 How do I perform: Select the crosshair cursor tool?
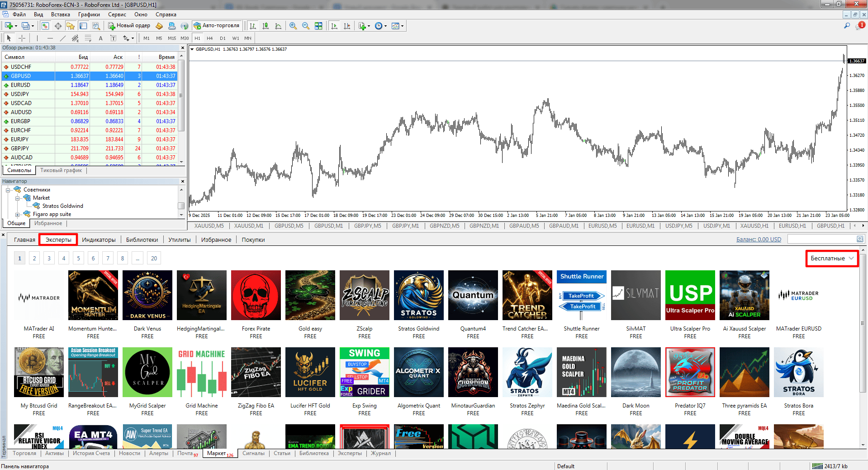22,38
